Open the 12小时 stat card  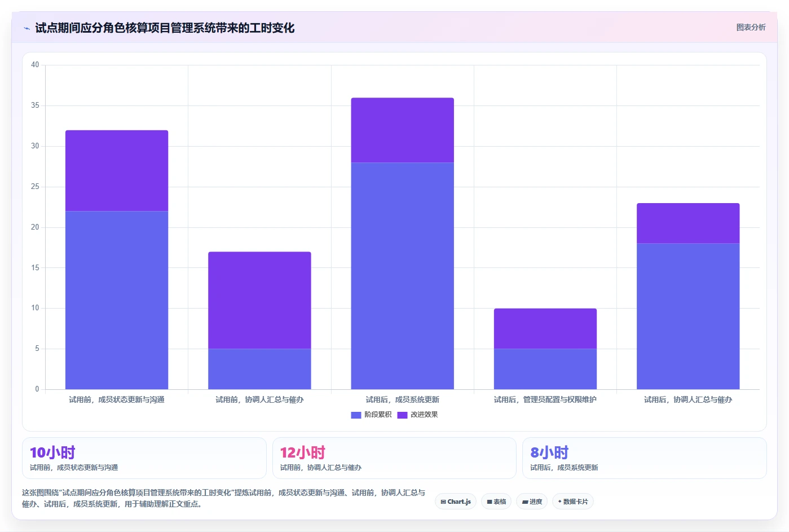coord(394,458)
